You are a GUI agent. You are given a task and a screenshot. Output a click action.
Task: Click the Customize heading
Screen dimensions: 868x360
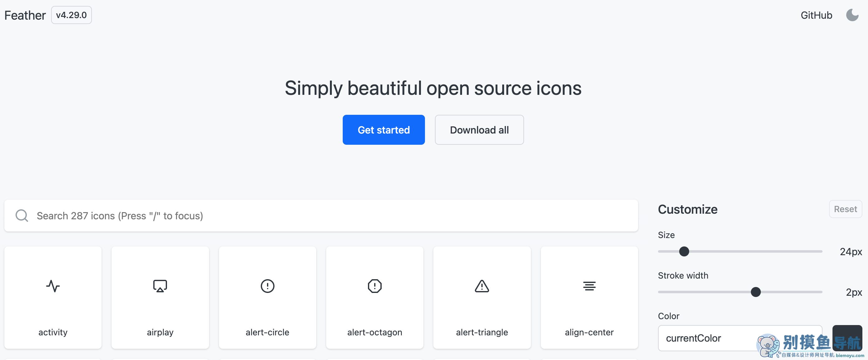click(687, 209)
